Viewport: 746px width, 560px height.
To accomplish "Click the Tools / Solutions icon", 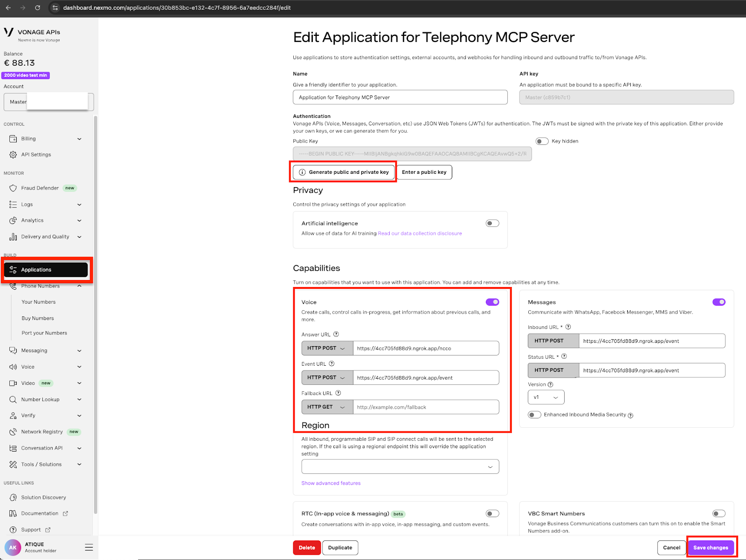I will 13,464.
